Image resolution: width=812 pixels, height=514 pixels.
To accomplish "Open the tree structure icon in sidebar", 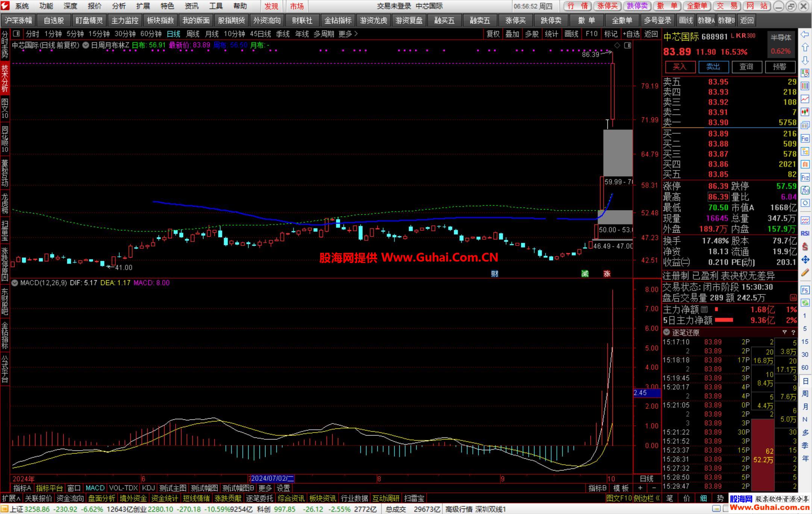I will point(805,151).
